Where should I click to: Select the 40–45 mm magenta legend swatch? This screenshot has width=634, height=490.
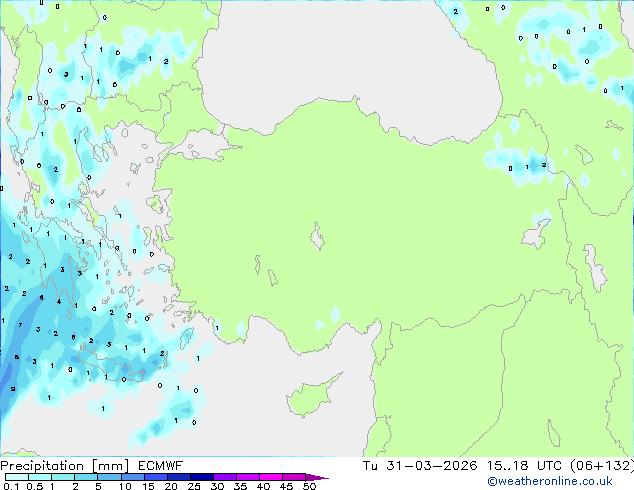[x=271, y=477]
